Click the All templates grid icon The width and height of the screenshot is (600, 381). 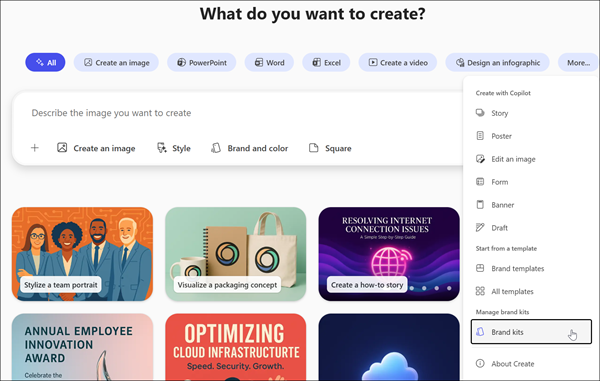pyautogui.click(x=480, y=291)
